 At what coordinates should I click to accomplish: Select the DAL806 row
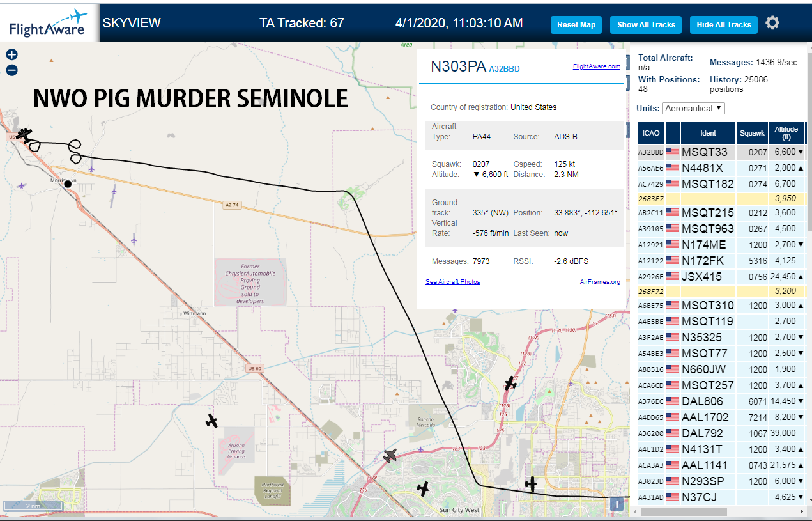point(721,401)
